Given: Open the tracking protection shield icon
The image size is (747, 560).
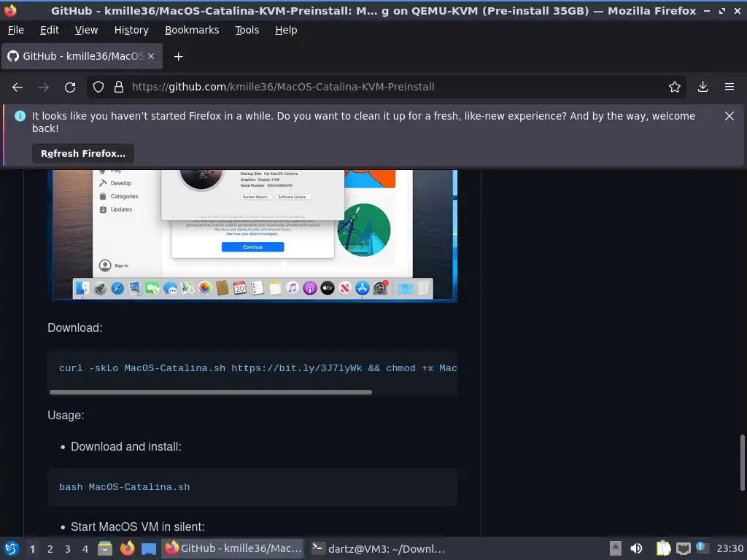Looking at the screenshot, I should (98, 87).
